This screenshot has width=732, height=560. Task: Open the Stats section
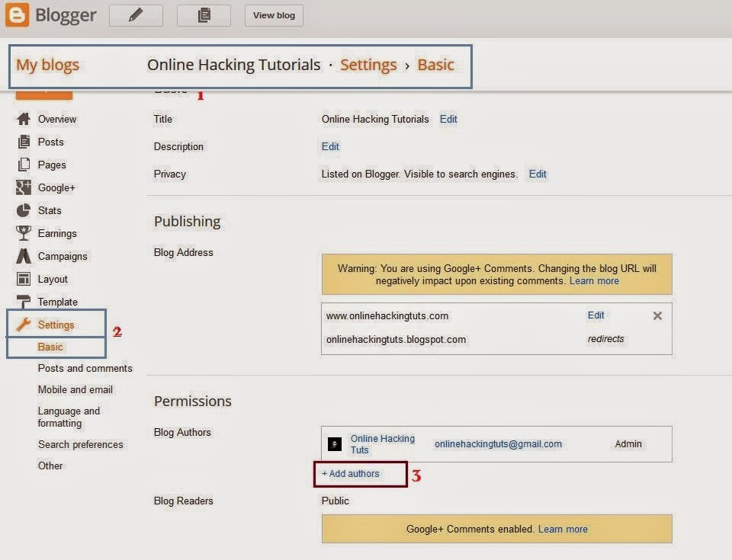50,211
